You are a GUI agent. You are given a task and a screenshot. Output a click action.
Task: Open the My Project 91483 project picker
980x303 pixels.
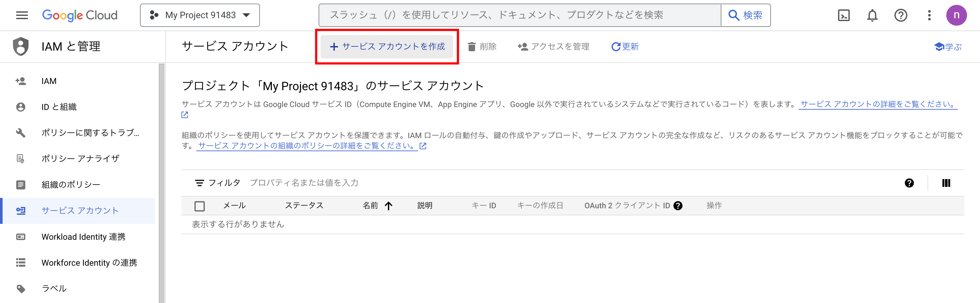coord(199,15)
